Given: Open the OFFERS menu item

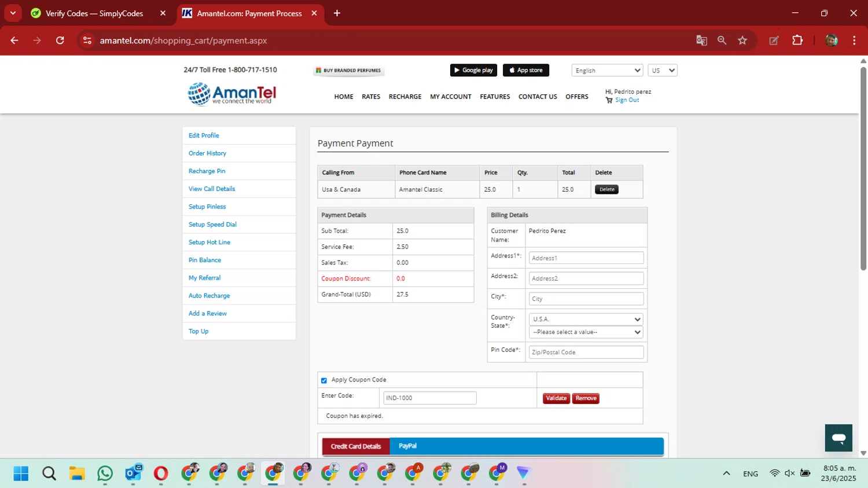Looking at the screenshot, I should (577, 97).
